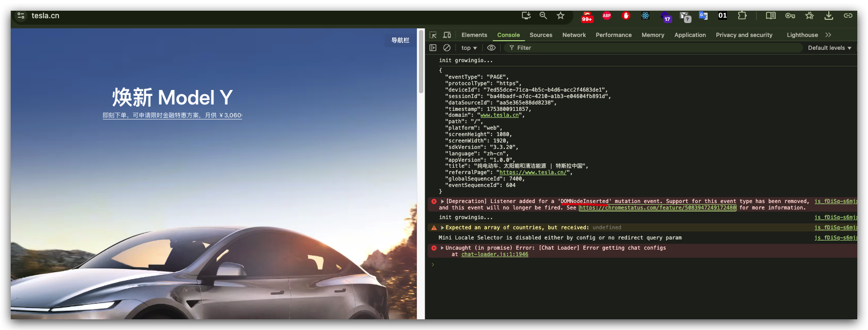Open the source link of the Mini Locale Selector log
The width and height of the screenshot is (868, 330).
835,238
